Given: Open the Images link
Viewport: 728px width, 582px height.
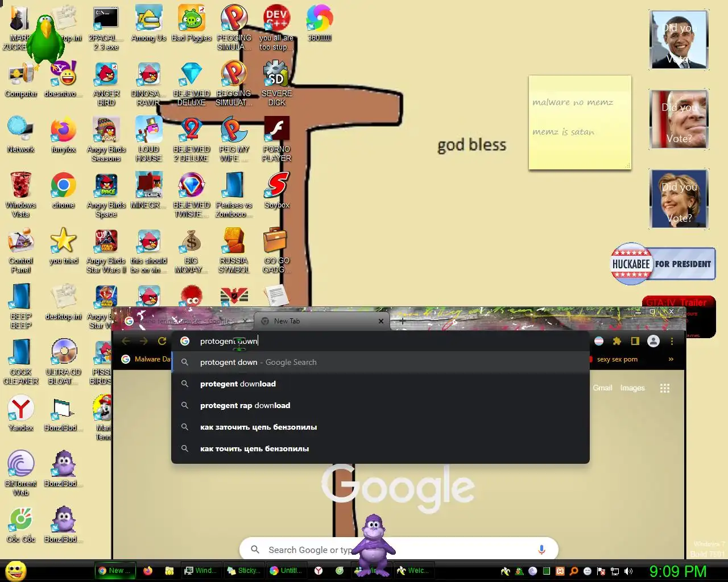Looking at the screenshot, I should pos(632,388).
